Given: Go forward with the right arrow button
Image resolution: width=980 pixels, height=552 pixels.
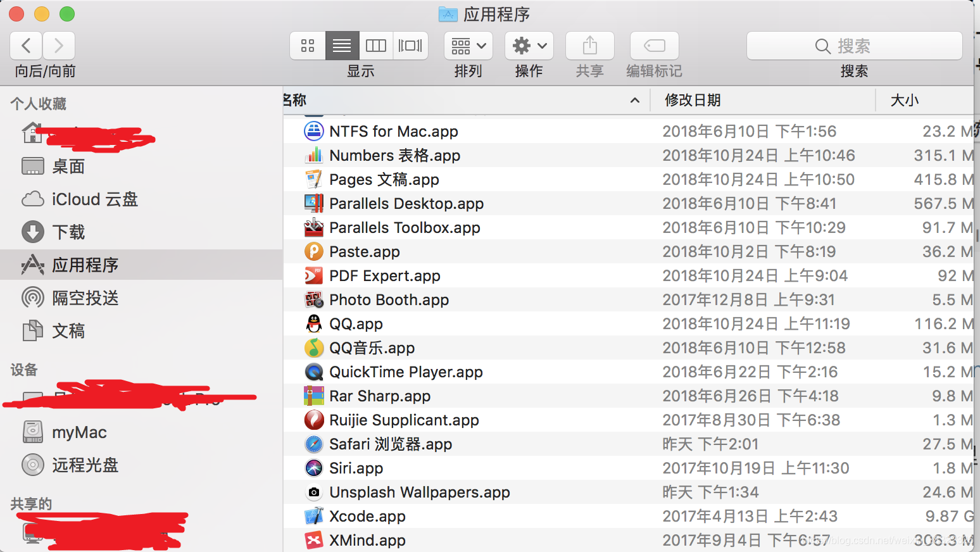Looking at the screenshot, I should coord(59,46).
